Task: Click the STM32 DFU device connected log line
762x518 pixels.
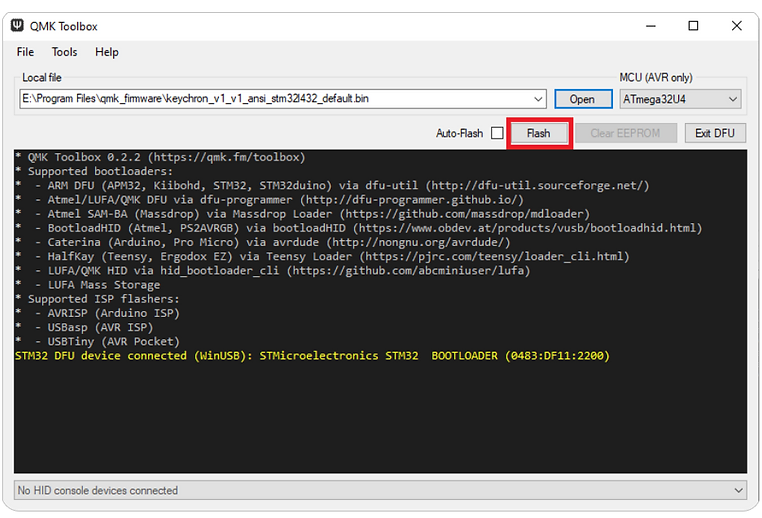Action: click(x=312, y=356)
